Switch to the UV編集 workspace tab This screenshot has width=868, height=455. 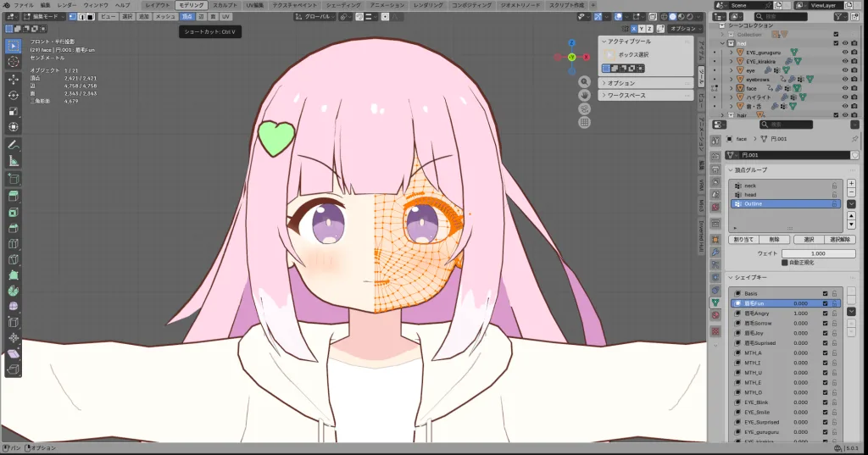(x=254, y=5)
